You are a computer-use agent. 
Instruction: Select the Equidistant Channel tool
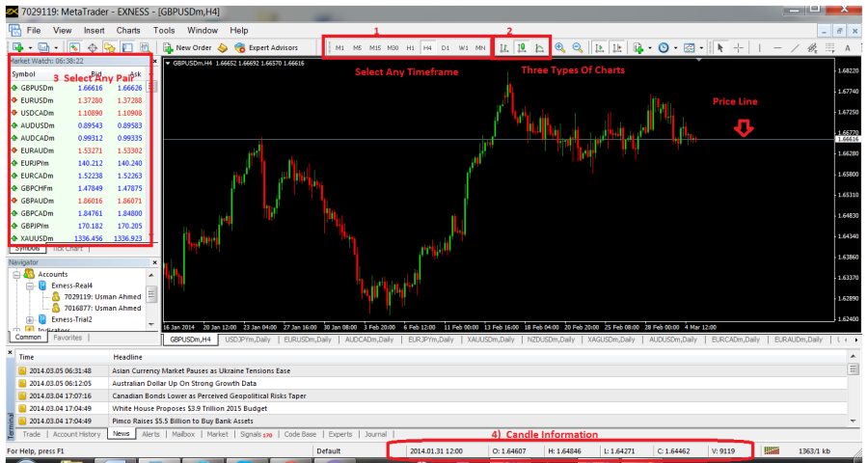(812, 48)
